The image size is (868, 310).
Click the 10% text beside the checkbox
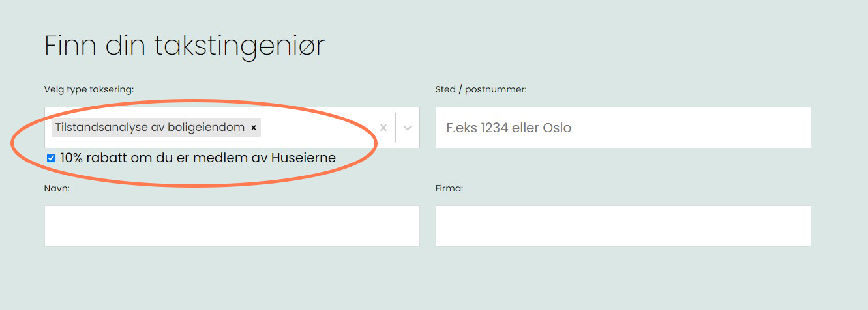click(70, 158)
